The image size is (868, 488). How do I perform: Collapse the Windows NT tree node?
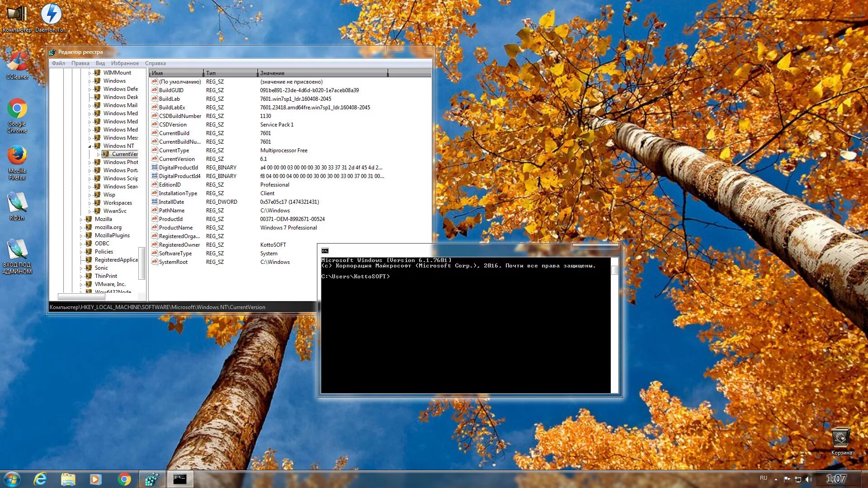click(90, 146)
